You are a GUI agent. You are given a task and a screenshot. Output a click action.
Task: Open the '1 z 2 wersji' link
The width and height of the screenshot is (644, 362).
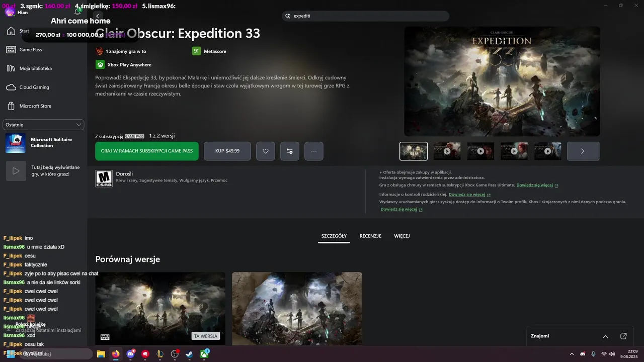click(x=162, y=136)
